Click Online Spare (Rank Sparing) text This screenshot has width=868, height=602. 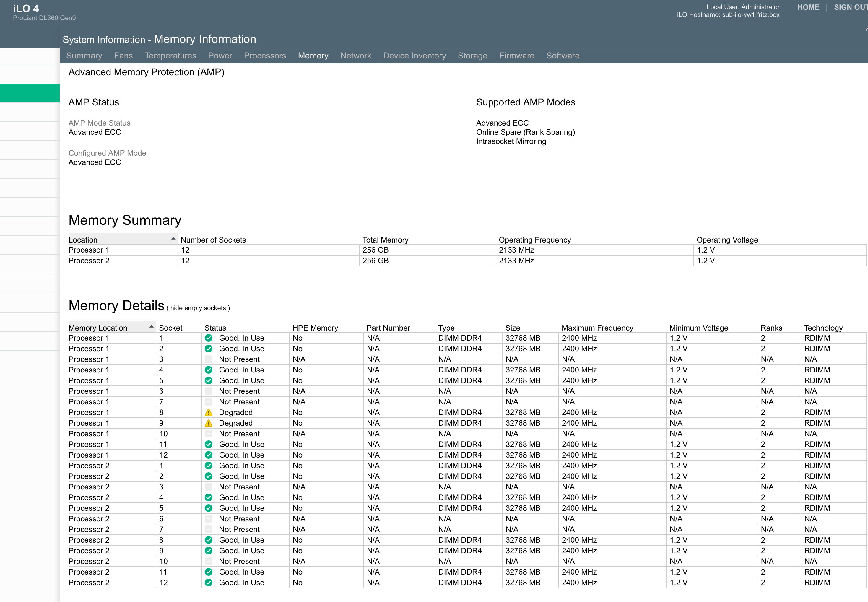point(526,132)
